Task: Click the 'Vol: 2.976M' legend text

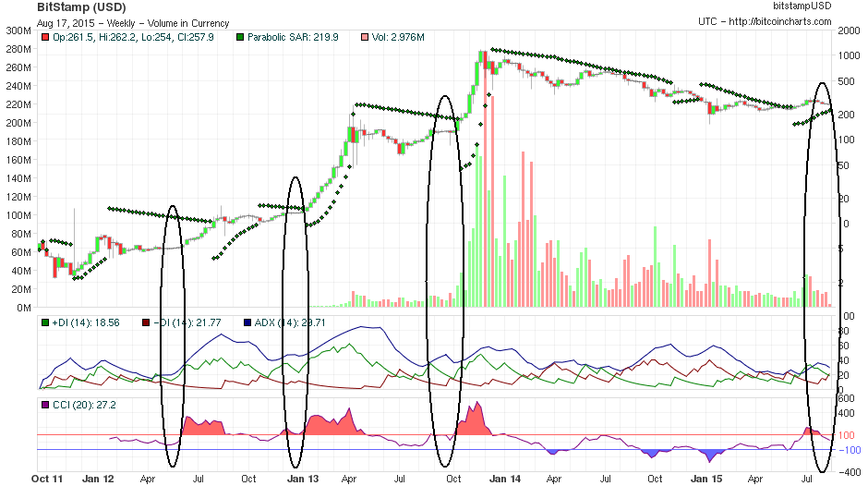Action: pos(398,37)
